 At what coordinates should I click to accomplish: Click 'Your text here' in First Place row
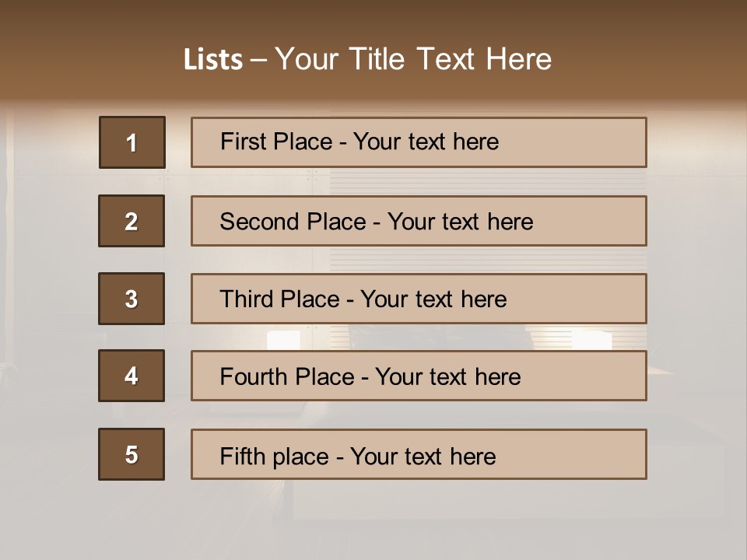426,142
